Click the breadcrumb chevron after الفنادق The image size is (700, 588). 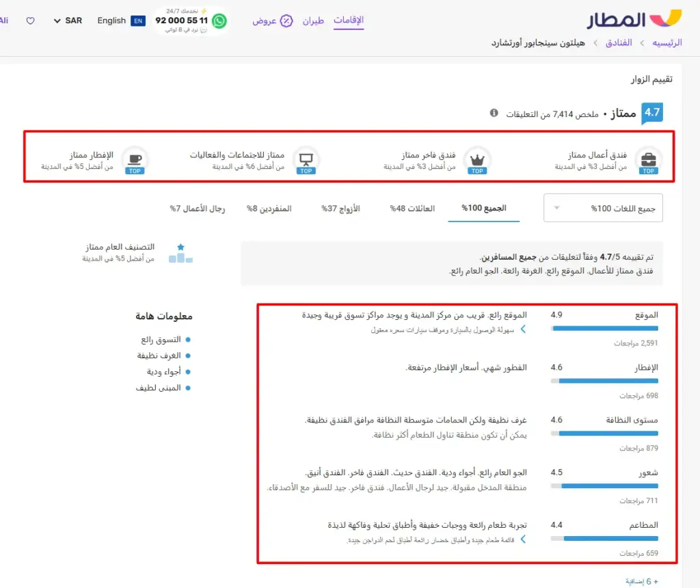(595, 43)
